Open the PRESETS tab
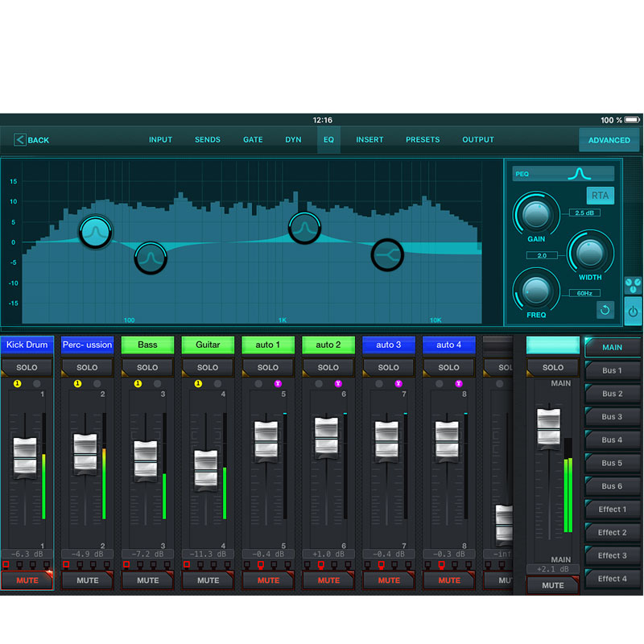 423,140
